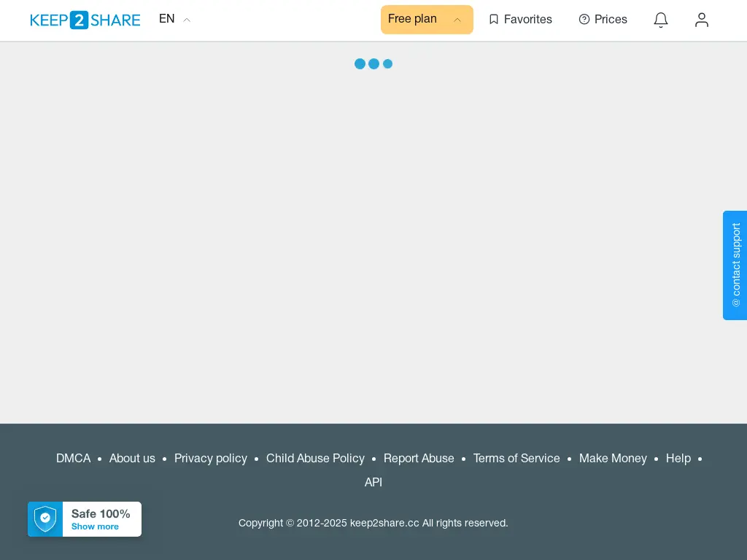Click the Keep2Share logo
Image resolution: width=747 pixels, height=560 pixels.
[x=85, y=20]
